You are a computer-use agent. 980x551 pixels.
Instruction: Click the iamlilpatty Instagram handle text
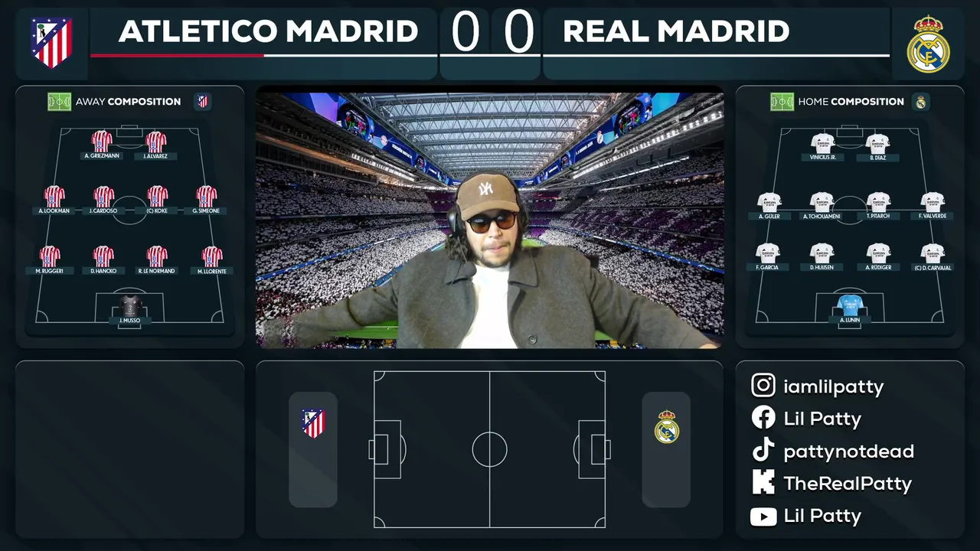click(x=833, y=386)
